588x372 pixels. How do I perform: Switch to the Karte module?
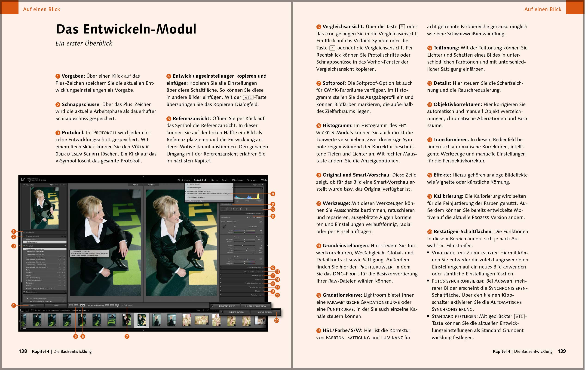pos(215,180)
